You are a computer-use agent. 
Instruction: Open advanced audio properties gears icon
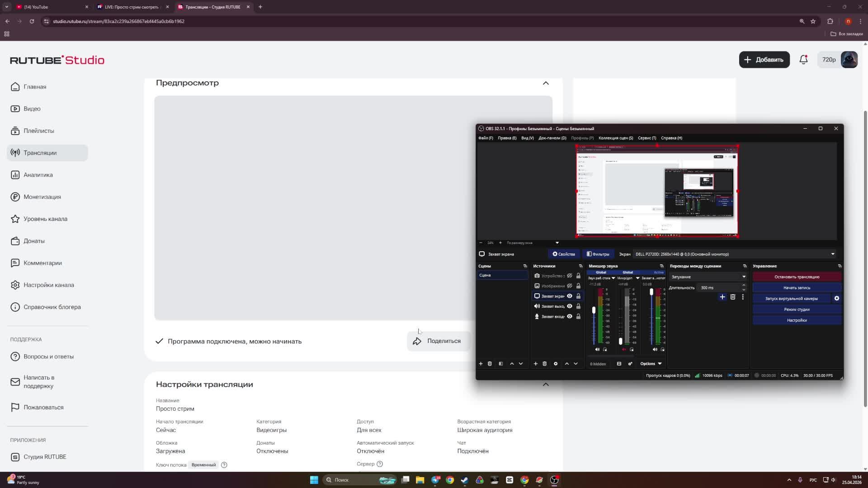click(630, 364)
